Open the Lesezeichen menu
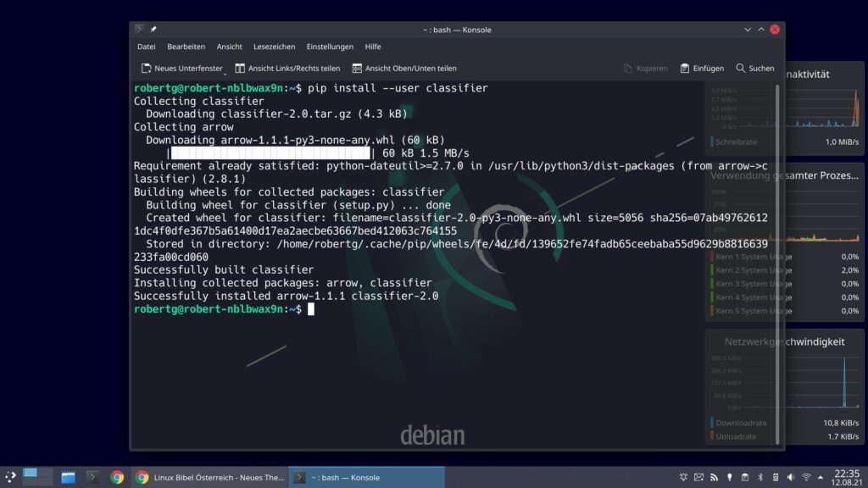This screenshot has height=488, width=868. click(x=274, y=47)
